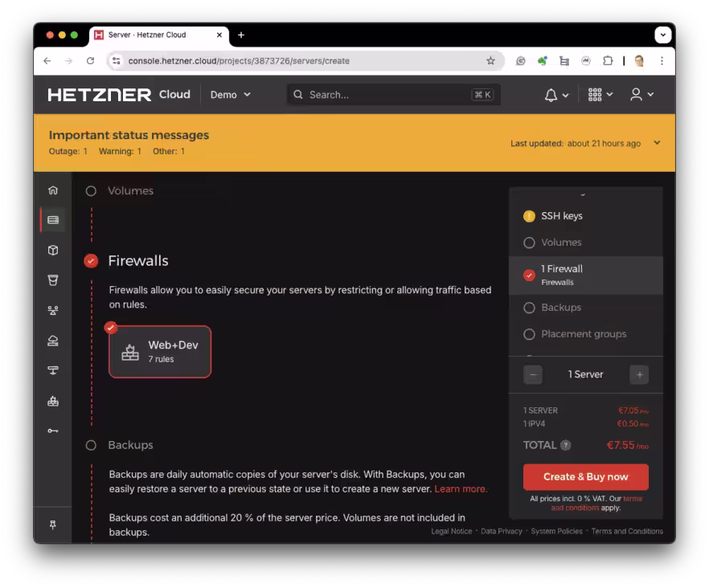Click the search field in the top bar

coord(392,94)
